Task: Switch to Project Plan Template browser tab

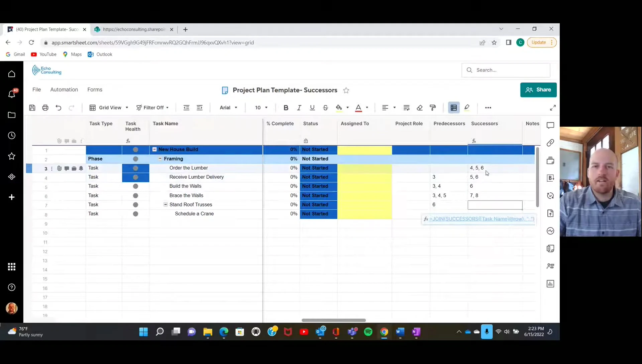Action: click(x=47, y=29)
